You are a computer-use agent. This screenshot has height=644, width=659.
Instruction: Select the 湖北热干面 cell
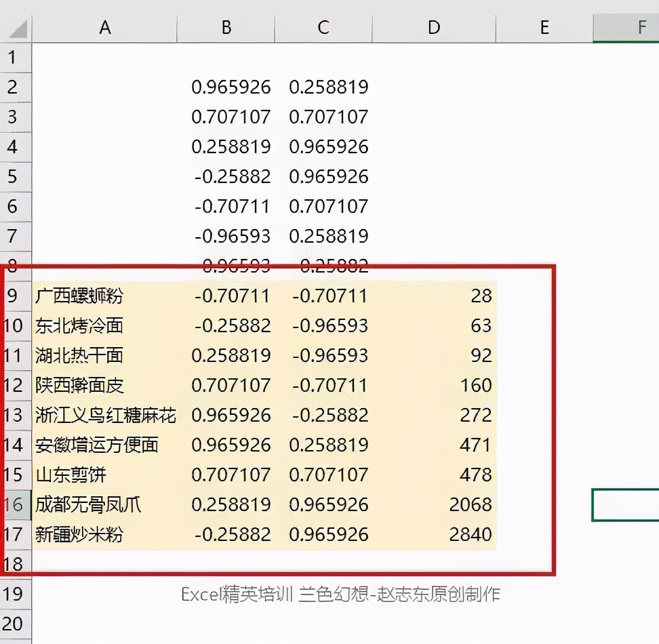coord(79,355)
